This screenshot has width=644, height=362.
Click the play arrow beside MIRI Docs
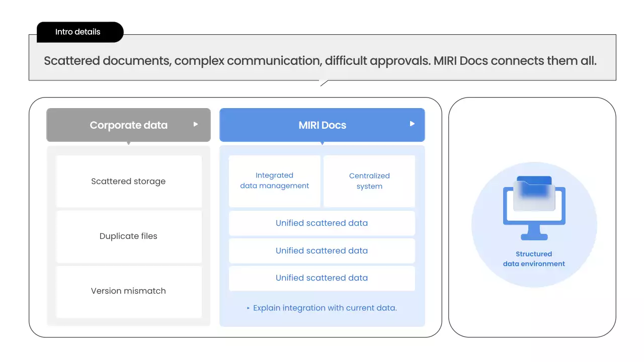click(412, 124)
